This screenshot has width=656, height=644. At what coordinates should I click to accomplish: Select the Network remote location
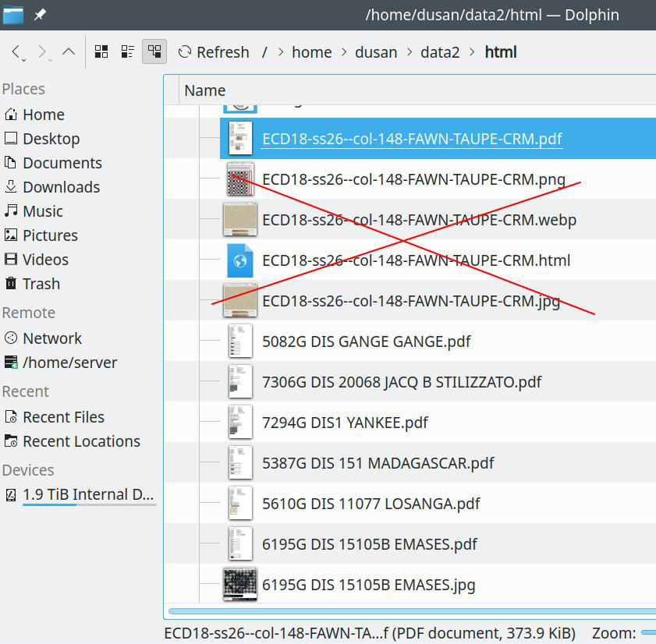click(51, 338)
